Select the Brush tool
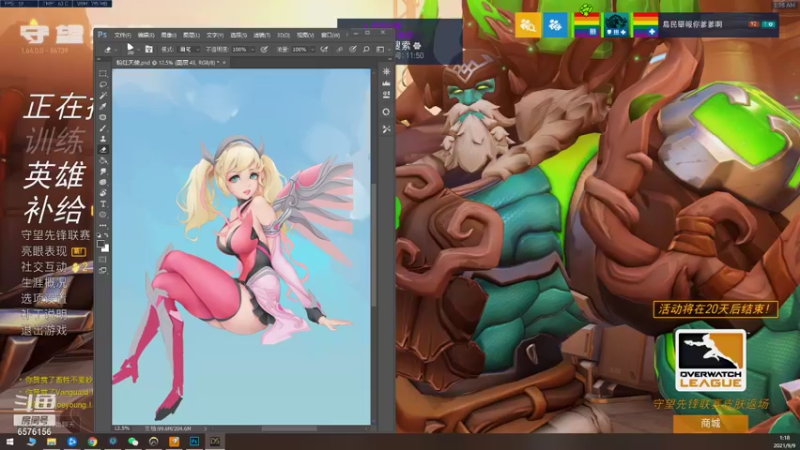This screenshot has height=450, width=800. point(103,128)
